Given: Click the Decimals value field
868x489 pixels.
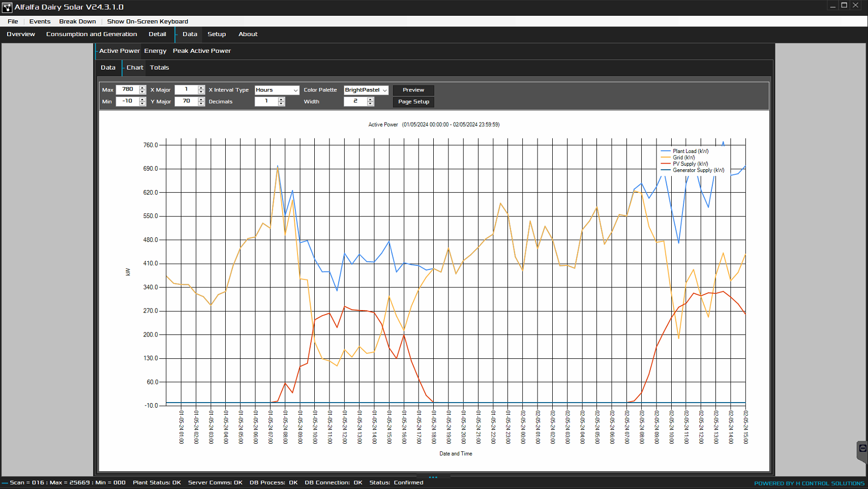Looking at the screenshot, I should click(266, 102).
